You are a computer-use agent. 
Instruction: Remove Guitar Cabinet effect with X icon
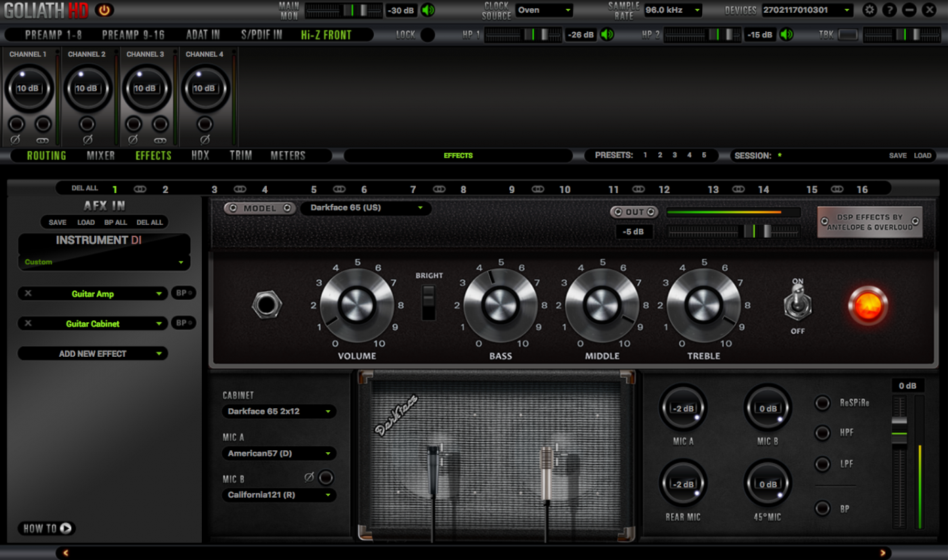click(x=28, y=324)
